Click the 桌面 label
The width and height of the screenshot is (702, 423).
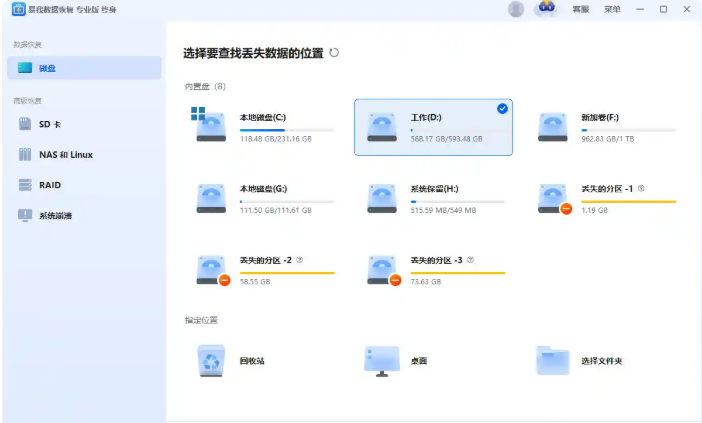[x=419, y=361]
